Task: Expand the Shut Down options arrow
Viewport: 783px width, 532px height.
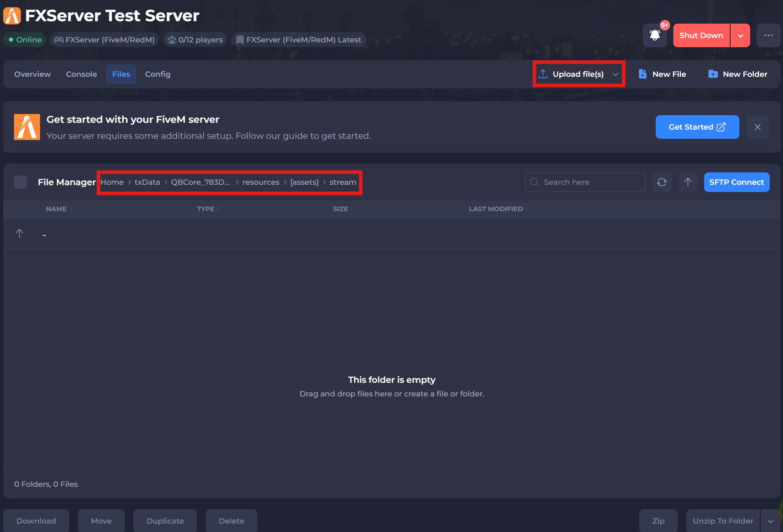Action: pos(741,36)
